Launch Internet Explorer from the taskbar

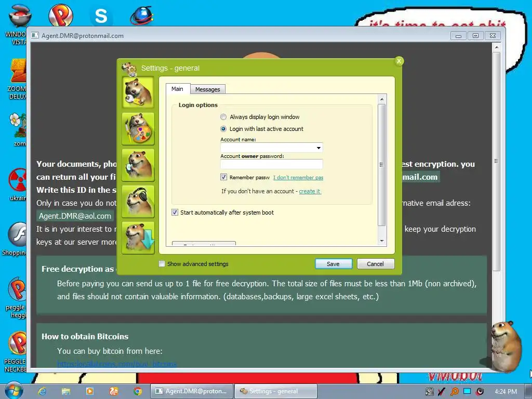[42, 391]
